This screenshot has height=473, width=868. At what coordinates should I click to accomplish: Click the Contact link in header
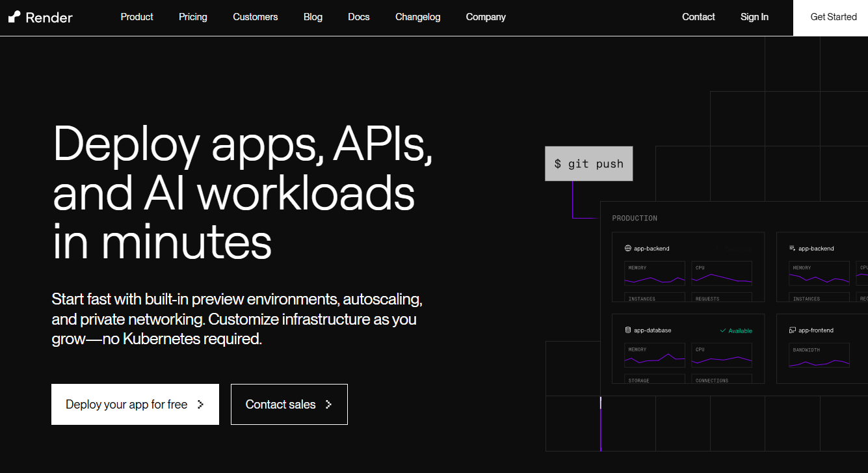[x=698, y=17]
